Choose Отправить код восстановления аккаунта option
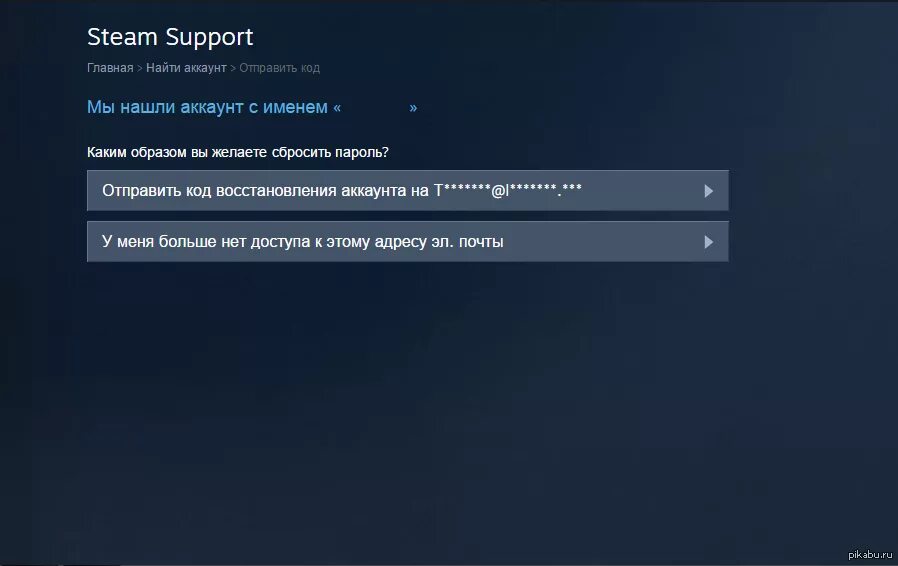Screen dimensions: 898x566 click(x=408, y=190)
